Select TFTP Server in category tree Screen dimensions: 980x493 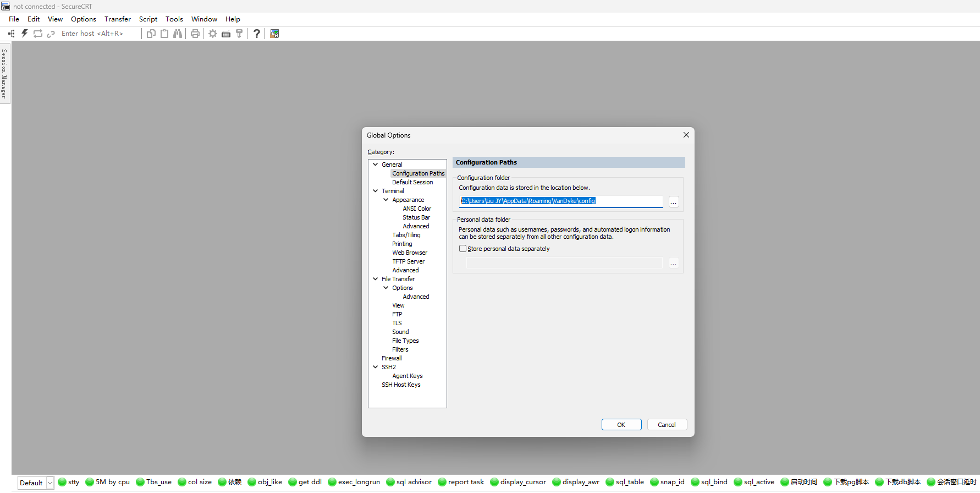[409, 261]
